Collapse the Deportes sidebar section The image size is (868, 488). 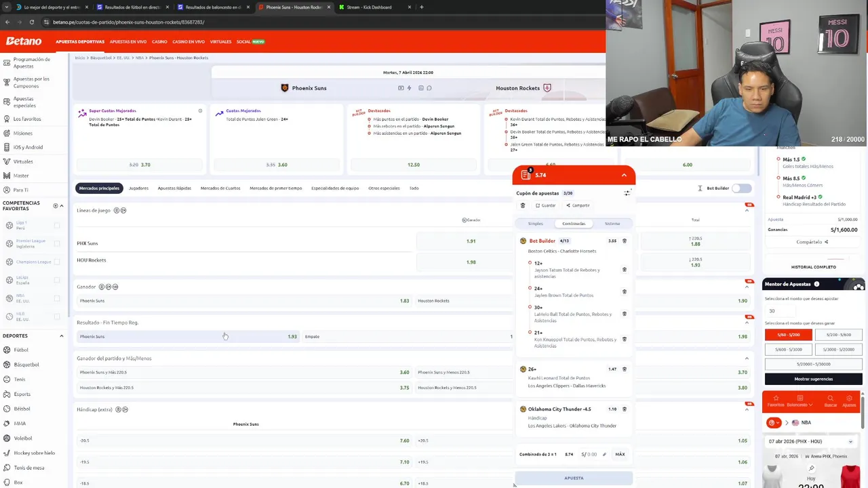click(x=62, y=336)
